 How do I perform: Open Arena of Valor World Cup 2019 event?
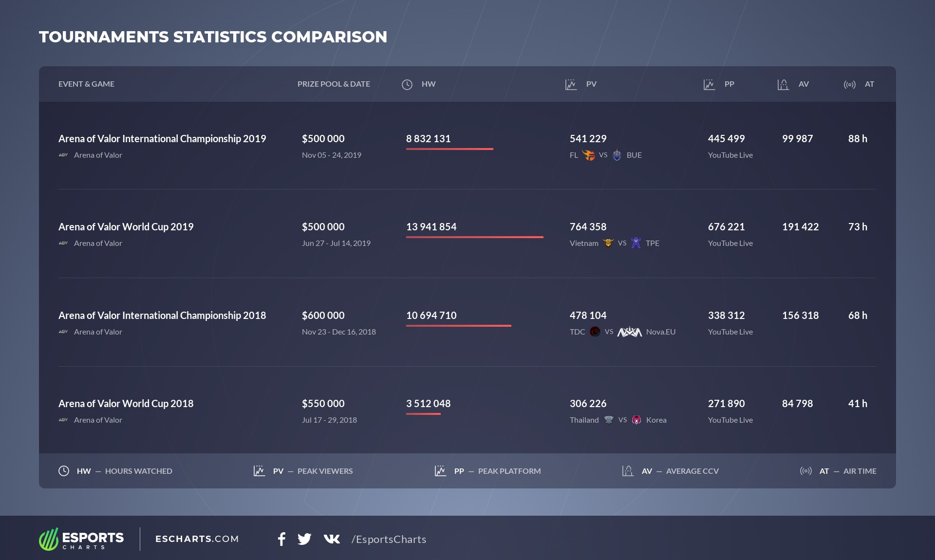[126, 227]
